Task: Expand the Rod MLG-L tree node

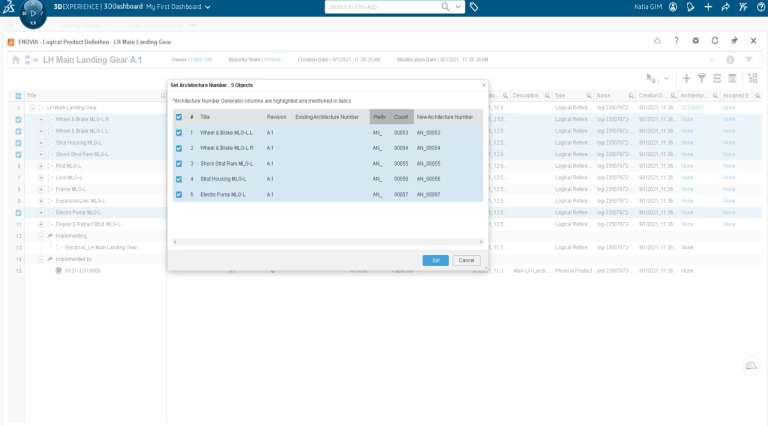Action: tap(41, 166)
